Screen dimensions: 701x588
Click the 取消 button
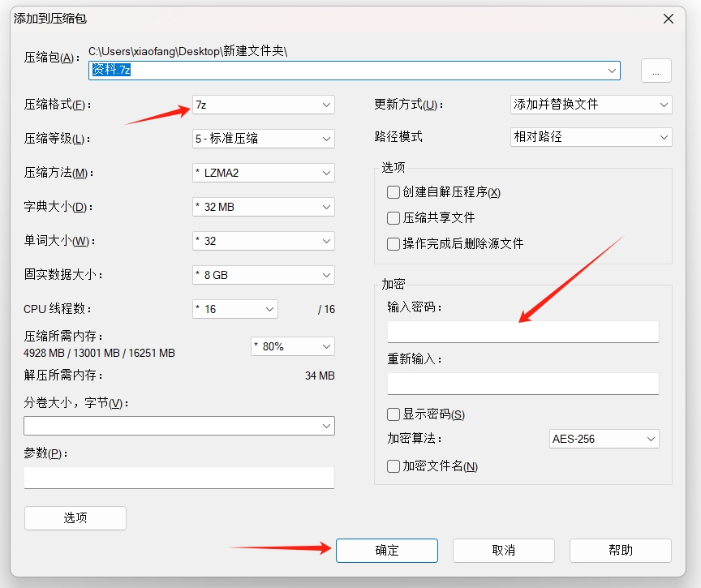click(503, 550)
